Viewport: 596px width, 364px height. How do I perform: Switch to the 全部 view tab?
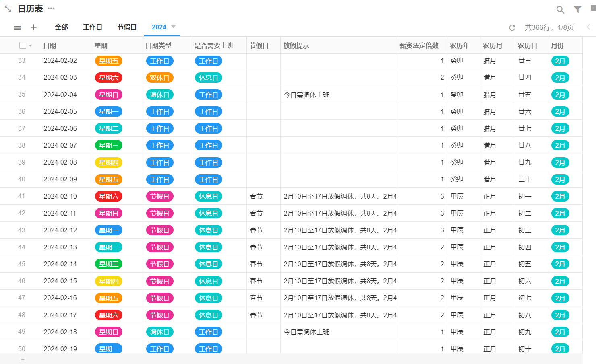click(61, 27)
